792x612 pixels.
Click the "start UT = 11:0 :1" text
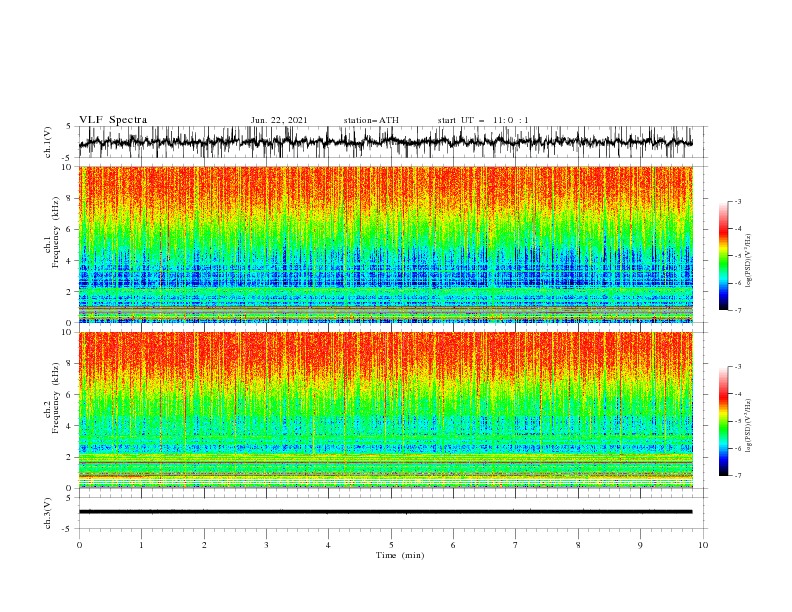click(x=483, y=120)
